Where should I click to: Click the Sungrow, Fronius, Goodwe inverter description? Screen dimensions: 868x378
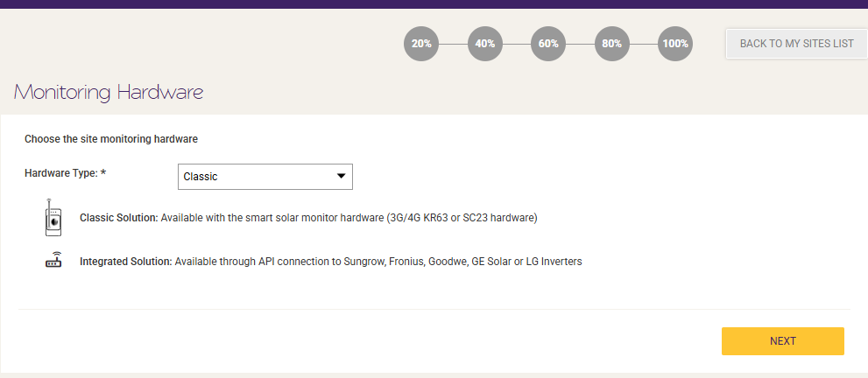point(378,262)
